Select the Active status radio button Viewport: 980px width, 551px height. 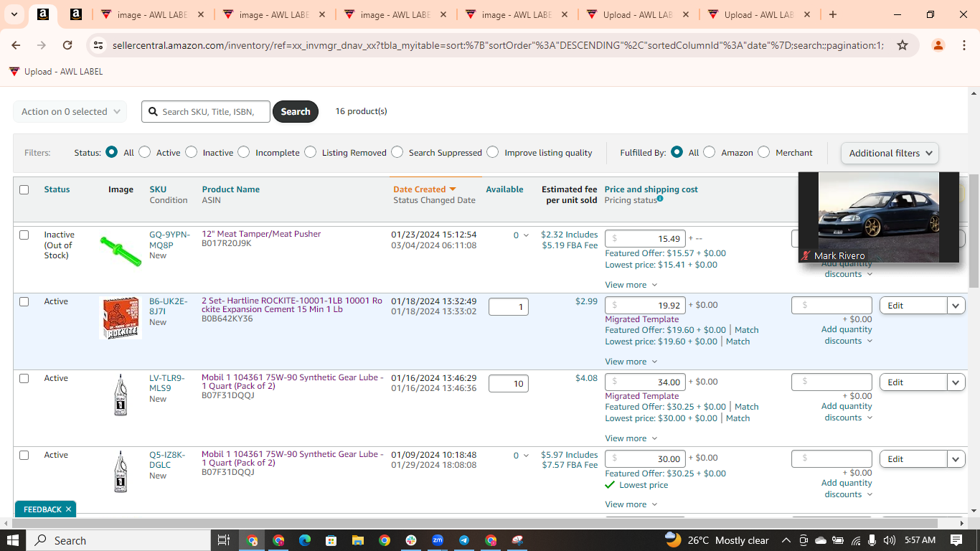[145, 152]
